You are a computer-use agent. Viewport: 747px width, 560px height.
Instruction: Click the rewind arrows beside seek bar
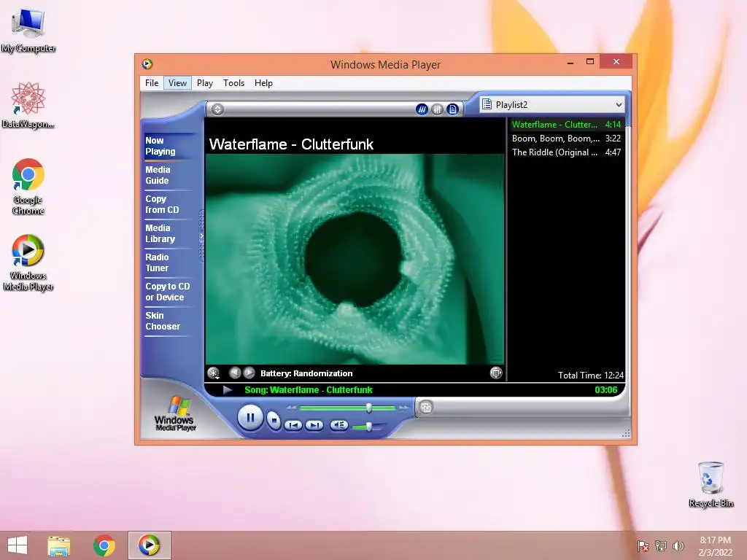pyautogui.click(x=291, y=408)
